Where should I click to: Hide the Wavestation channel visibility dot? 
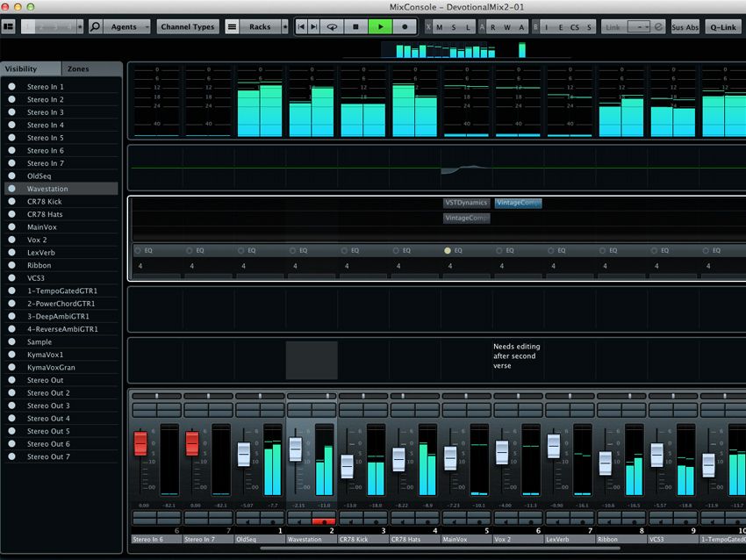10,188
